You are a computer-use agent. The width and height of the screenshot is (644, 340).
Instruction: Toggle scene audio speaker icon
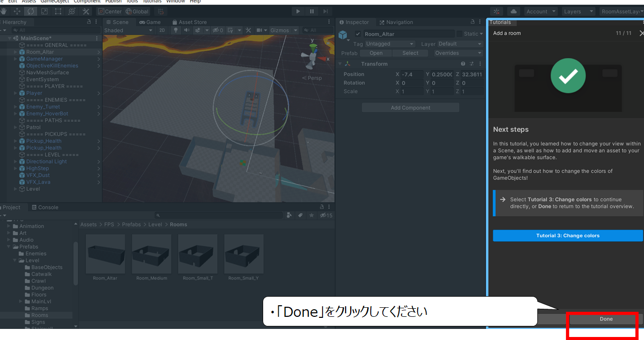(x=187, y=30)
